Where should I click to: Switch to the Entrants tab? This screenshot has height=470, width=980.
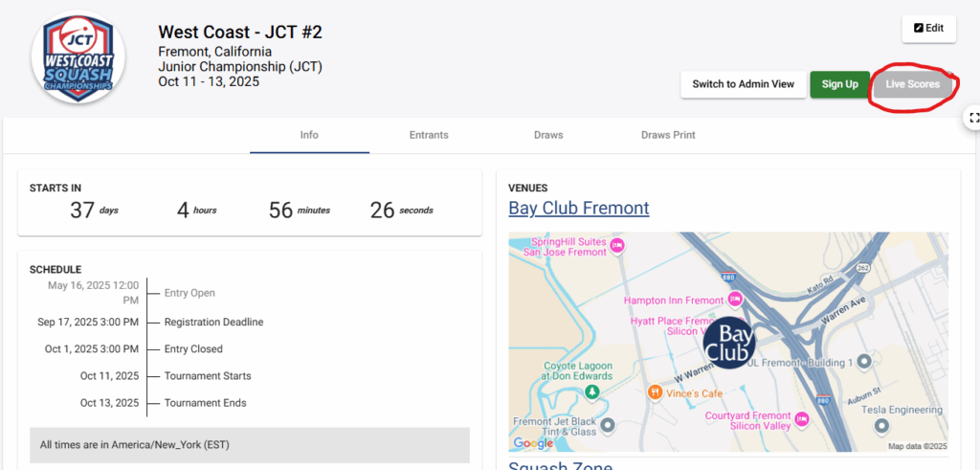coord(429,135)
